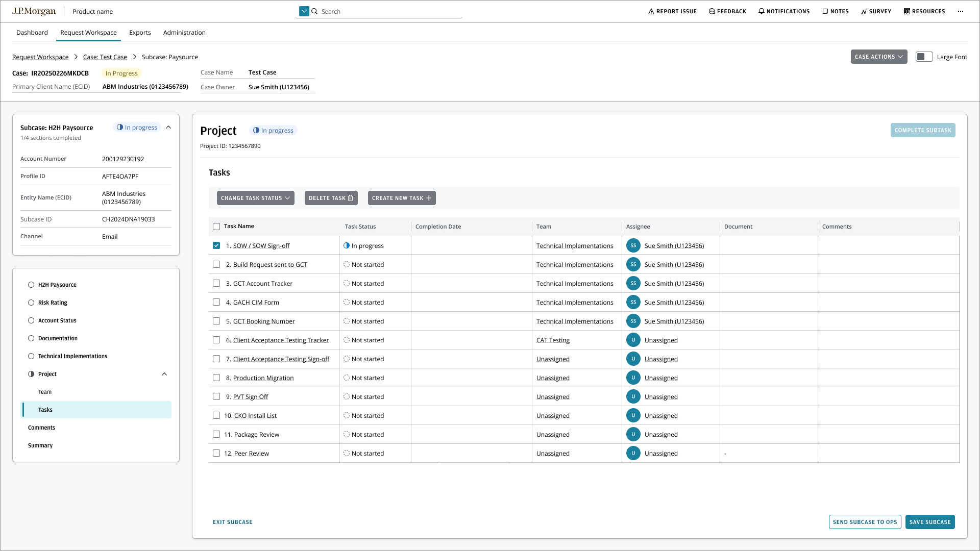This screenshot has width=980, height=551.
Task: Click the Delete Task trash button
Action: 331,198
